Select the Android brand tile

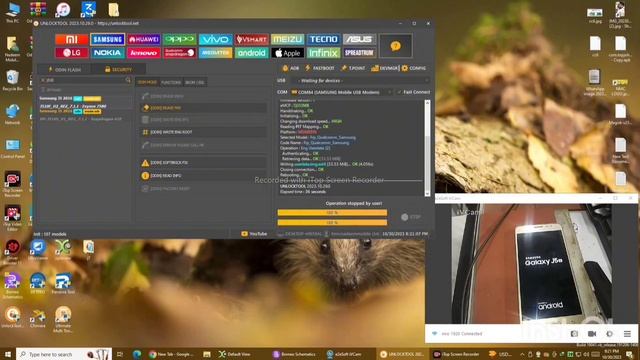click(251, 53)
